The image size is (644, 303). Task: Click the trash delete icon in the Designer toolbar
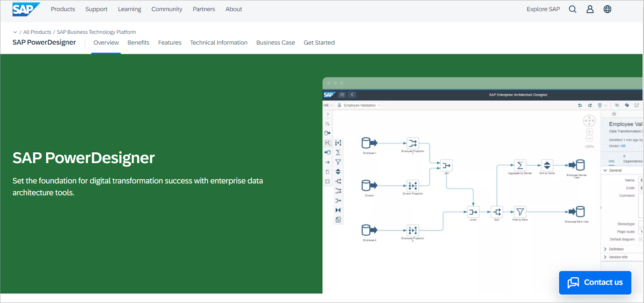pos(600,105)
